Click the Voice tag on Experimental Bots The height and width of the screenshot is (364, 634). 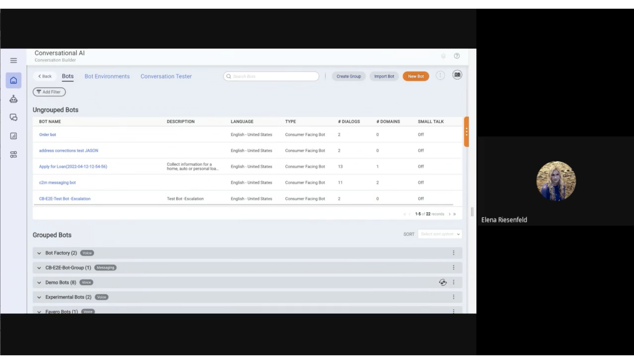tap(101, 297)
